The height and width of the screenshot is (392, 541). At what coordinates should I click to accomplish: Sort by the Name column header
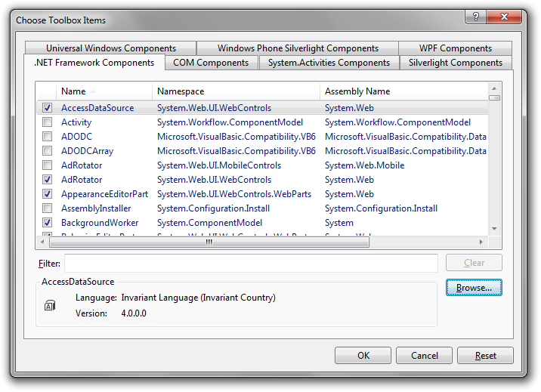[104, 91]
